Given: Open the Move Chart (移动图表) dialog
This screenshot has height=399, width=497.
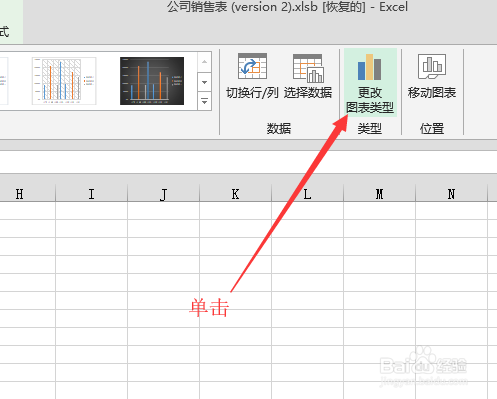Looking at the screenshot, I should pos(432,76).
